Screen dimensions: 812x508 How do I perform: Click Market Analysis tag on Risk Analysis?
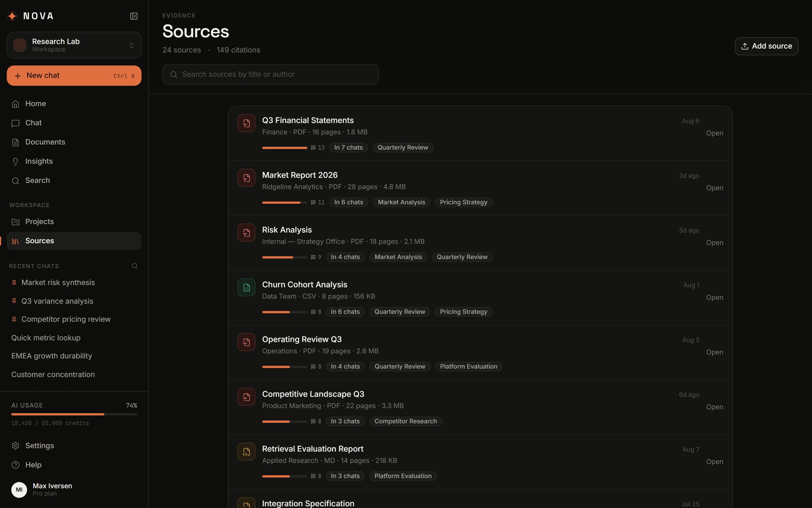398,257
